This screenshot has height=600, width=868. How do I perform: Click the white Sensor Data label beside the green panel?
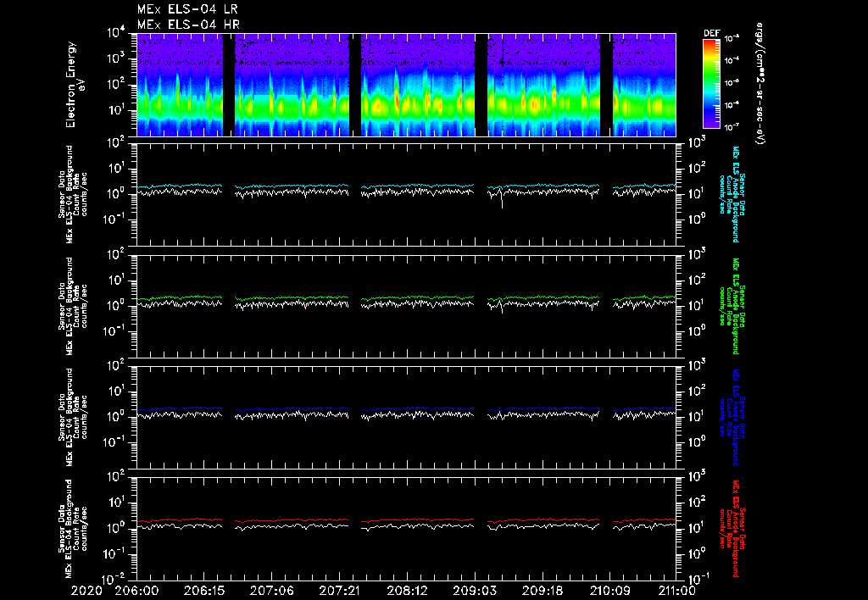click(x=73, y=306)
